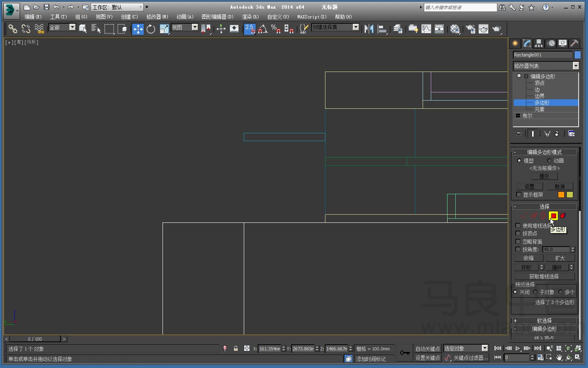Enable the 按顶点 checkbox

518,233
